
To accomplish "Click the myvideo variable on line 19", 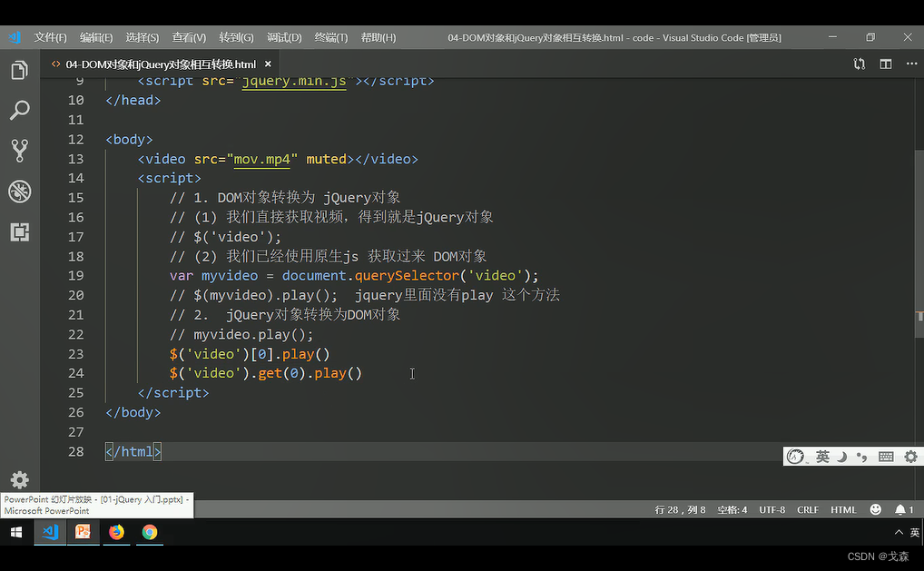I will [230, 276].
